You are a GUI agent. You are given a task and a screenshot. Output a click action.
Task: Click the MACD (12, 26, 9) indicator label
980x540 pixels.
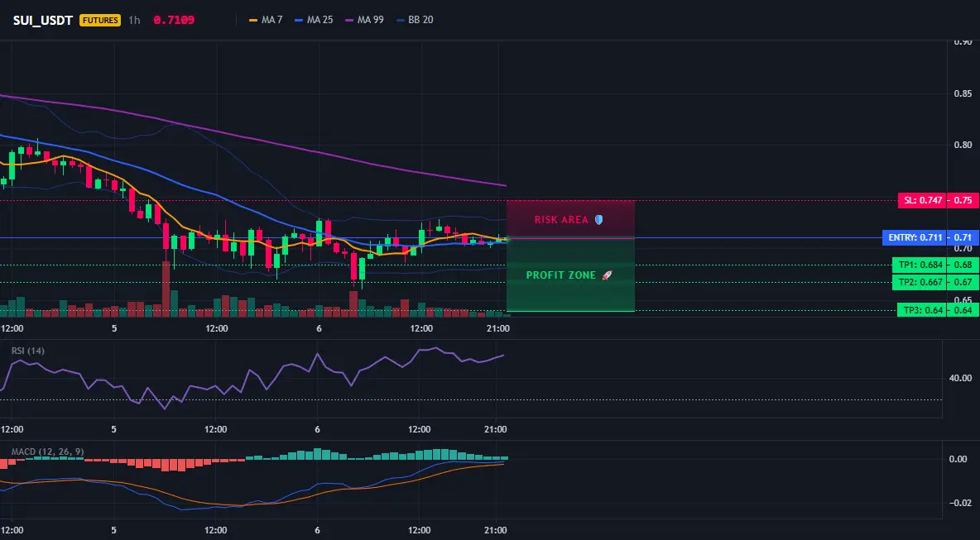47,452
